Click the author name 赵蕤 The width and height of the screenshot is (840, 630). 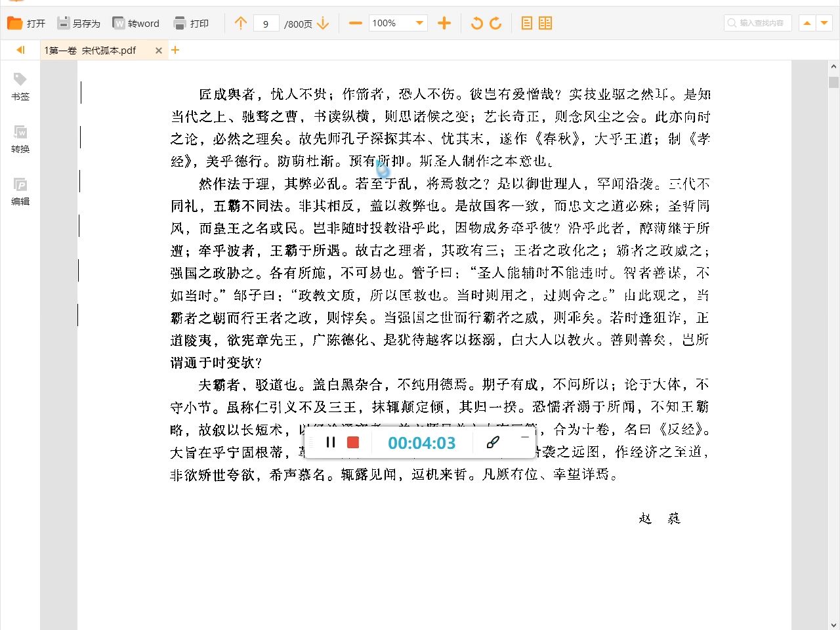(x=660, y=518)
